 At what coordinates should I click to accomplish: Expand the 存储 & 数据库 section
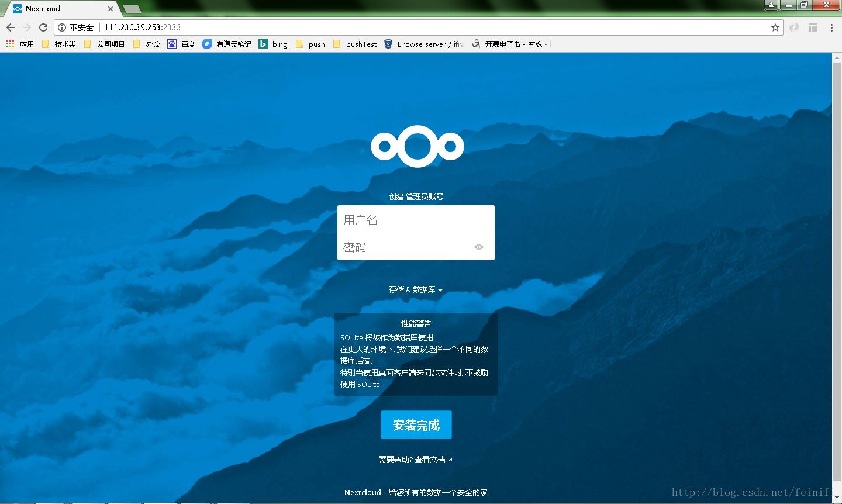416,289
